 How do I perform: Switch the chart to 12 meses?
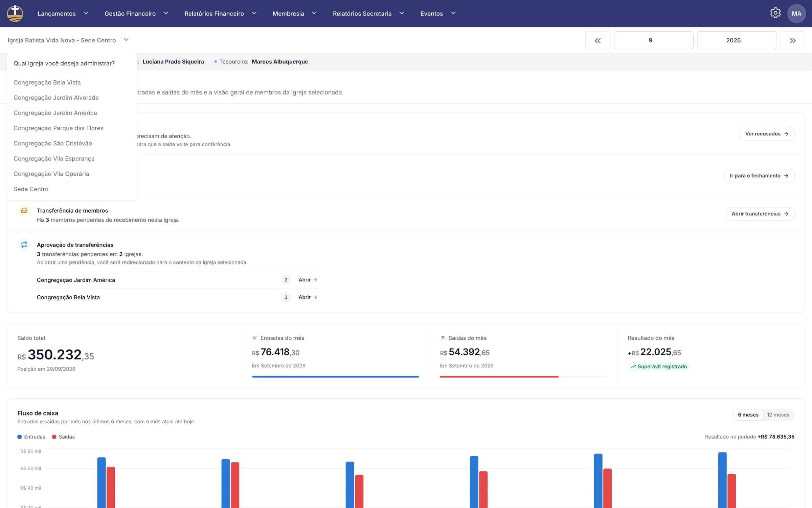tap(778, 415)
